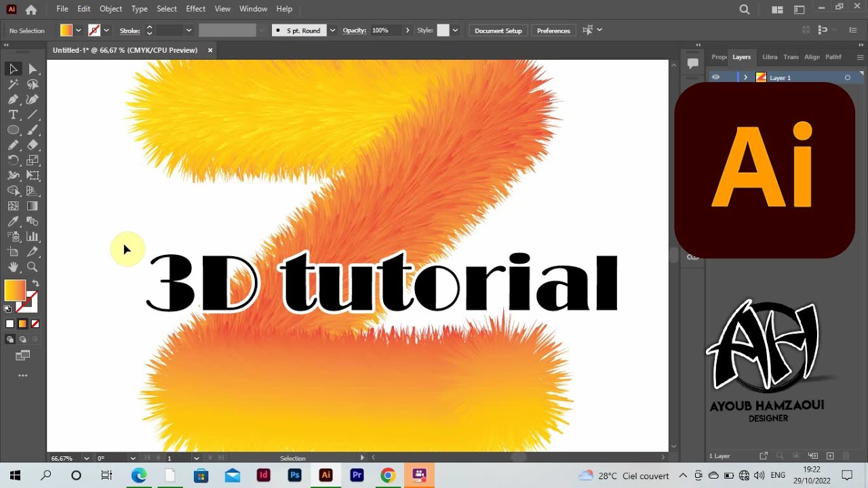This screenshot has height=488, width=868.
Task: Choose the Rotate tool
Action: (x=13, y=161)
